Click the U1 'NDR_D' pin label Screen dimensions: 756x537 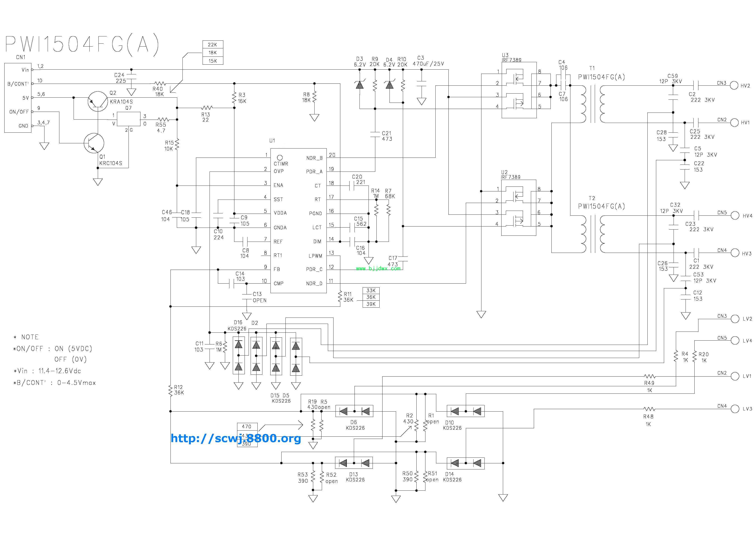(x=314, y=283)
